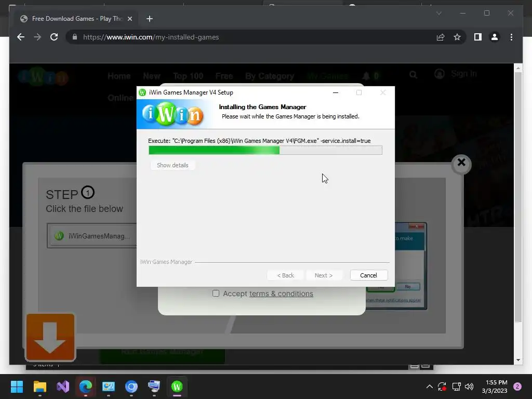Click the scrollbar up arrow
The width and height of the screenshot is (532, 399).
pyautogui.click(x=518, y=68)
